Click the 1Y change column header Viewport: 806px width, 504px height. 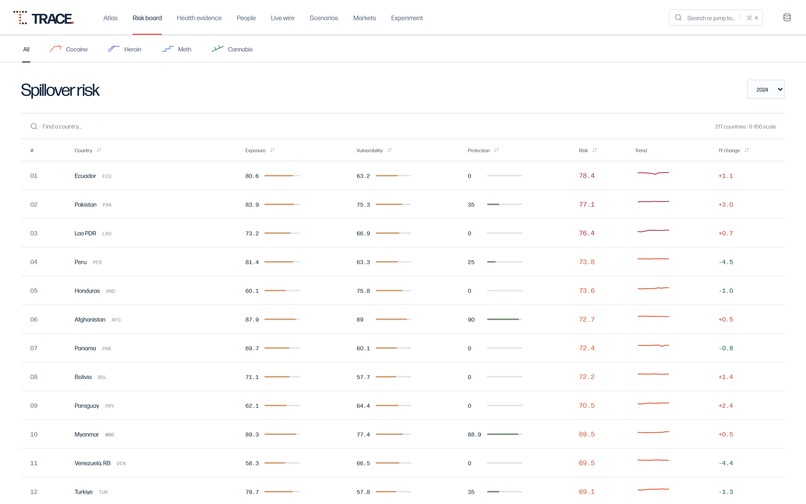coord(728,150)
